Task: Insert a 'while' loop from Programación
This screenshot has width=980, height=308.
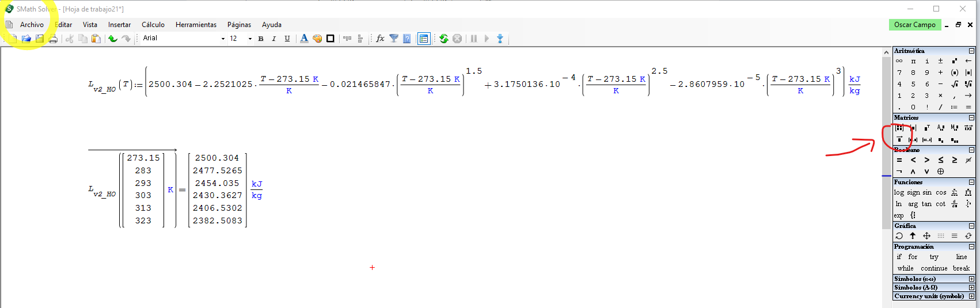Action: [x=905, y=268]
